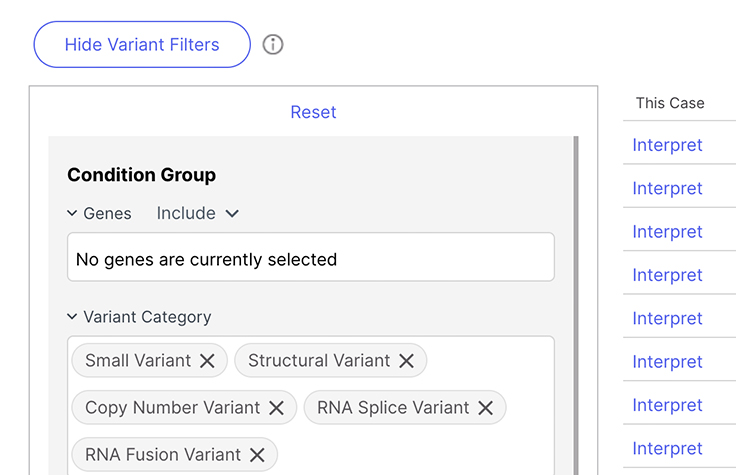Collapse the Variant Category section

click(72, 317)
